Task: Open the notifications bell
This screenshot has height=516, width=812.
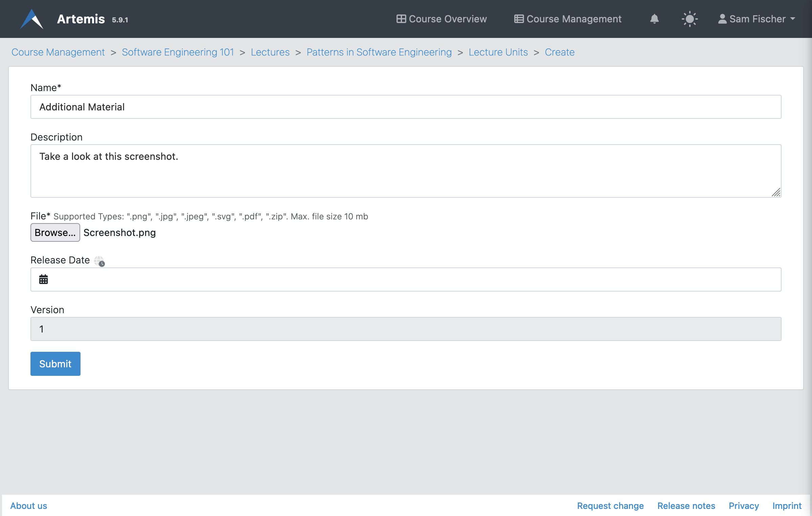Action: [x=654, y=19]
